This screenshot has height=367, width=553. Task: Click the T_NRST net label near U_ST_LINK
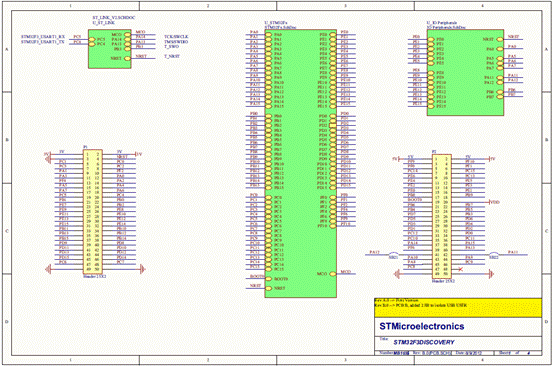tap(172, 56)
